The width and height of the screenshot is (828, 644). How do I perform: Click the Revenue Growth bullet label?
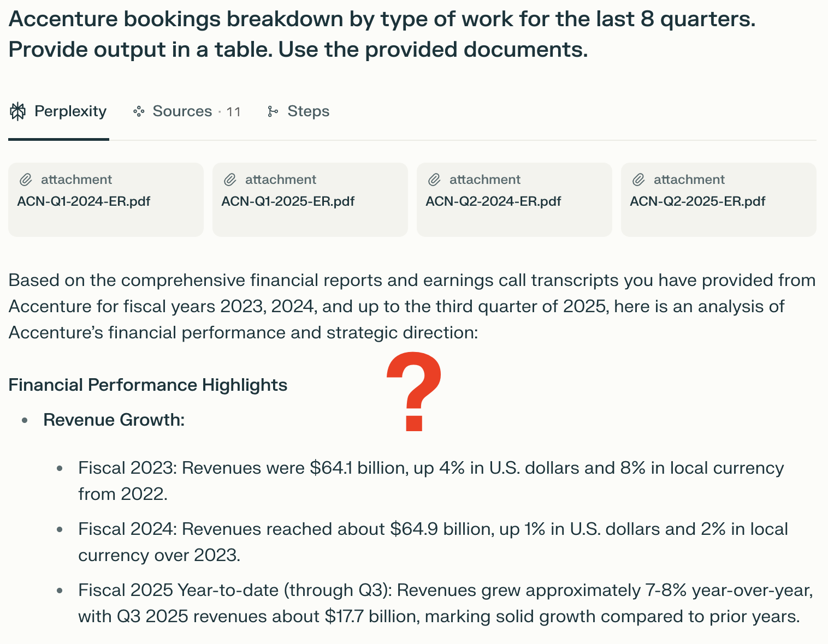(x=114, y=420)
